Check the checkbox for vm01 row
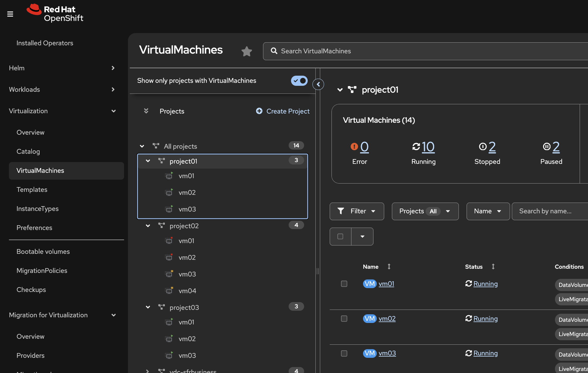Screen dimensions: 588x373 click(344, 284)
